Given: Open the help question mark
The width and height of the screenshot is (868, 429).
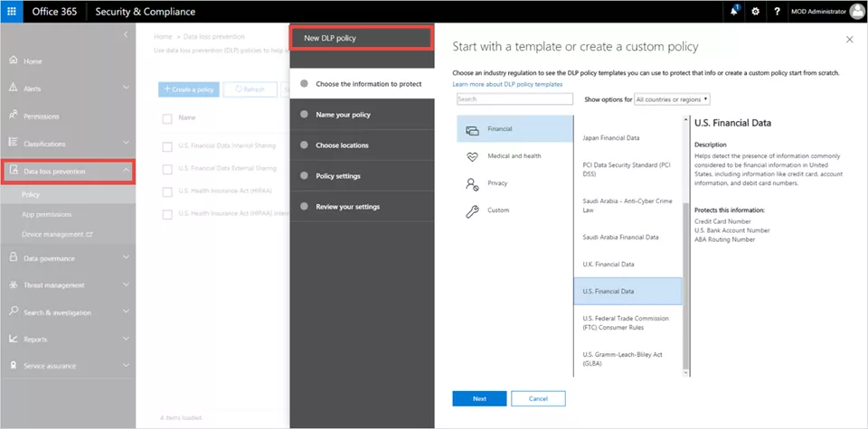Looking at the screenshot, I should tap(778, 12).
